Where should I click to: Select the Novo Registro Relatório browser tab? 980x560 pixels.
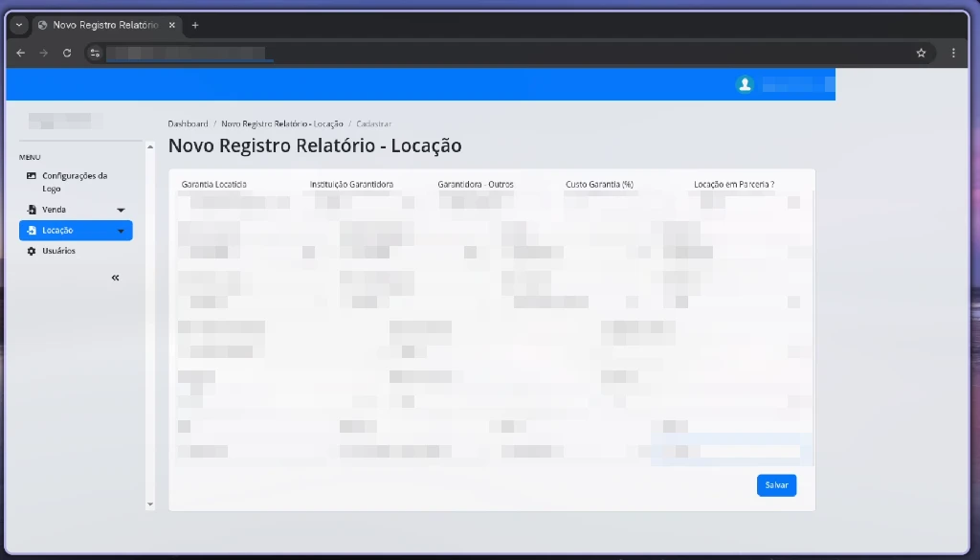[105, 25]
